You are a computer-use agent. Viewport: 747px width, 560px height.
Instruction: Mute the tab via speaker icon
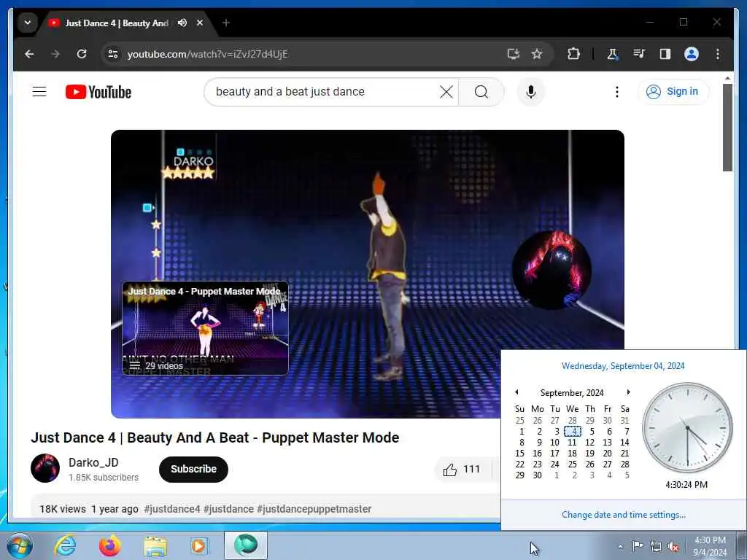point(182,23)
